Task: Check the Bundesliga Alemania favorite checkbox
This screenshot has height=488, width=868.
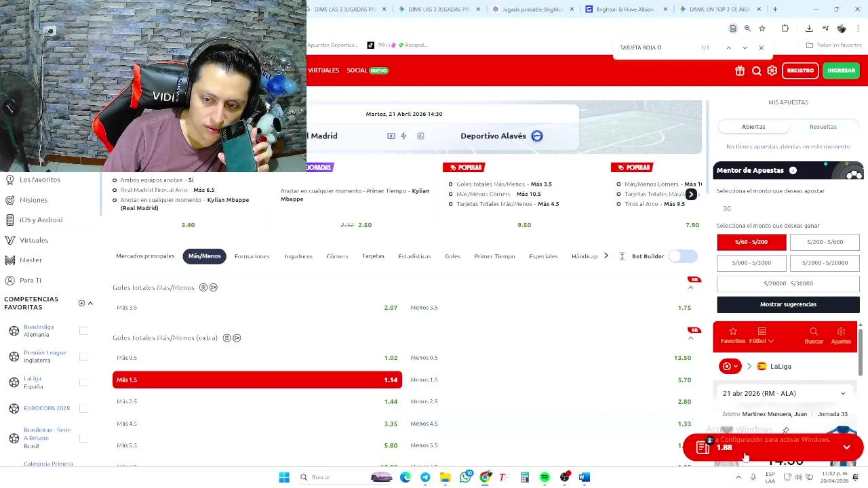Action: [83, 331]
